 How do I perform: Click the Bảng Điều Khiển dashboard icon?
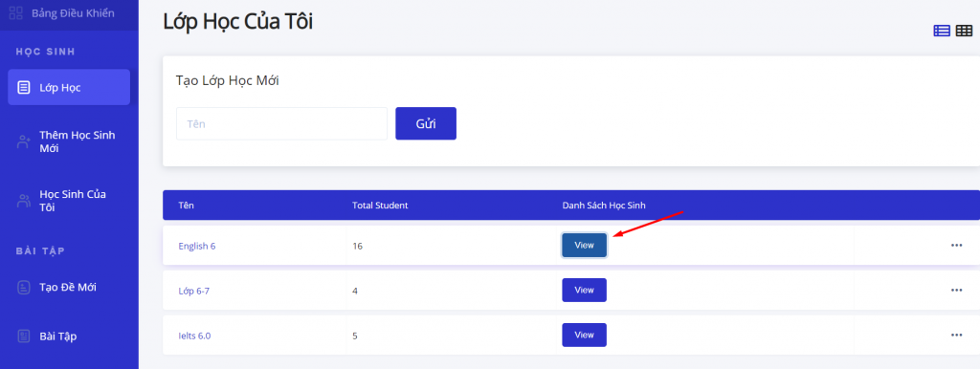16,12
